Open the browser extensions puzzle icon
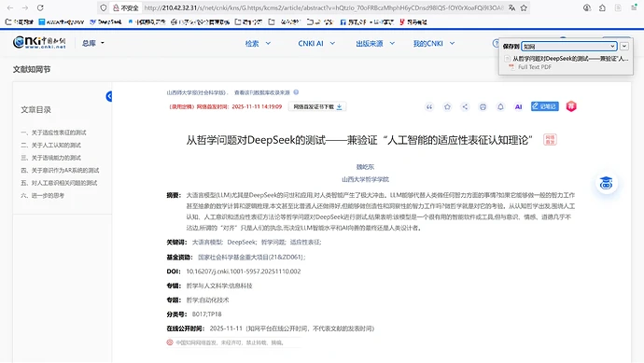The width and height of the screenshot is (644, 363). point(602,7)
